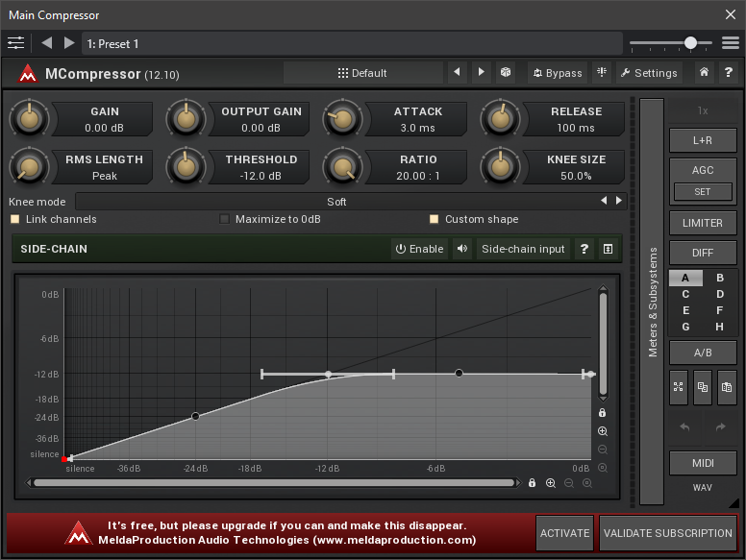This screenshot has width=746, height=560.
Task: Zoom in vertically on the graph
Action: 603,431
